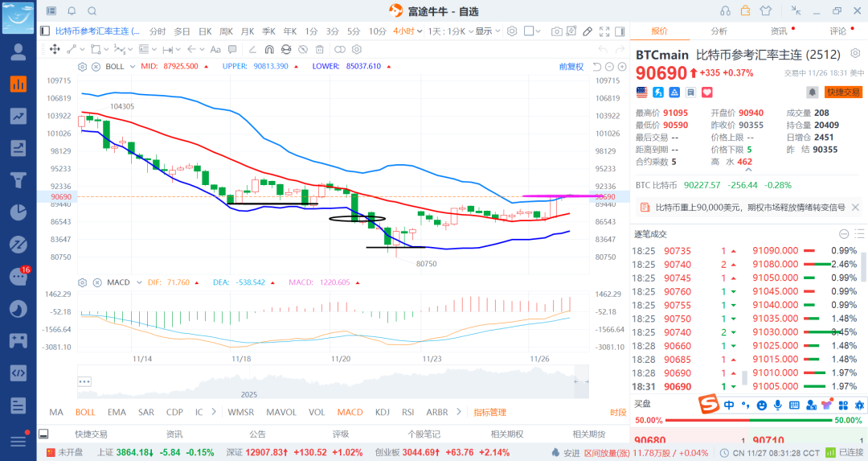Take a chart screenshot with camera icon
868x461 pixels.
pos(557,31)
